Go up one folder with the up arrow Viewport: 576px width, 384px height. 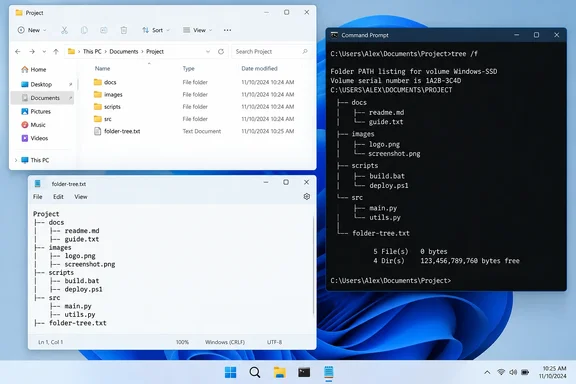coord(56,51)
